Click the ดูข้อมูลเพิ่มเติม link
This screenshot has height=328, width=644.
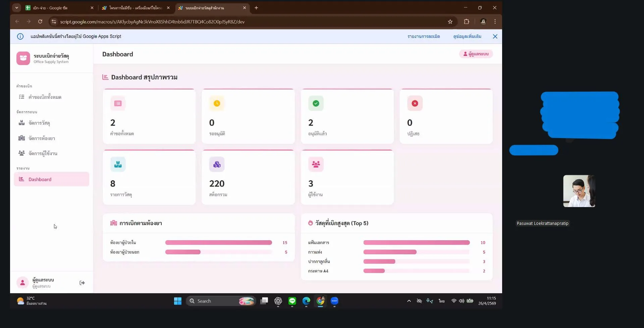coord(467,37)
